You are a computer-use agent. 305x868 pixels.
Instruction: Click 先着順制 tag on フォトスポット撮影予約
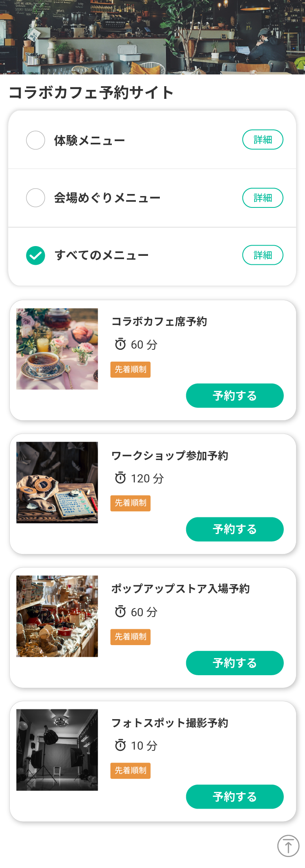tap(131, 770)
